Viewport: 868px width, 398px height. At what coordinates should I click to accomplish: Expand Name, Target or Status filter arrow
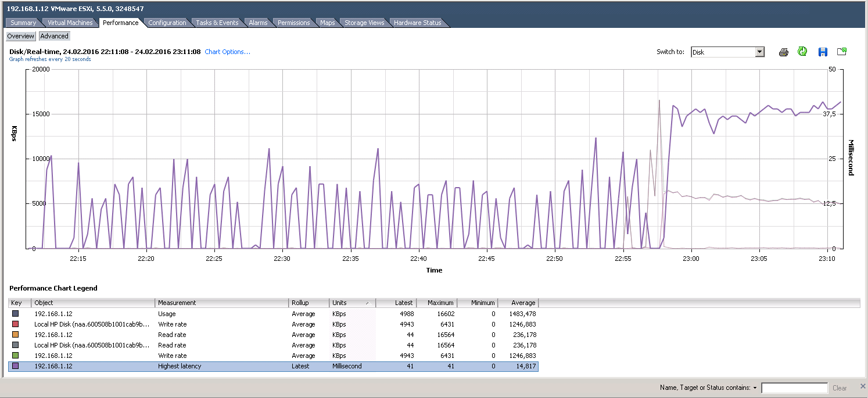click(x=755, y=388)
